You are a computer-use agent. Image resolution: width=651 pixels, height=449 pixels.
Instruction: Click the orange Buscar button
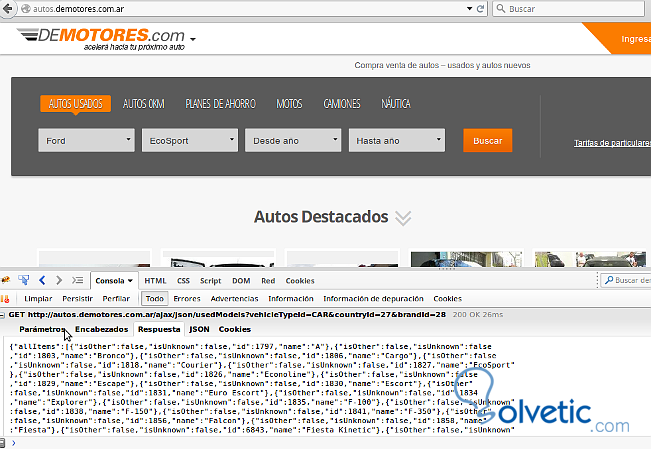point(488,140)
